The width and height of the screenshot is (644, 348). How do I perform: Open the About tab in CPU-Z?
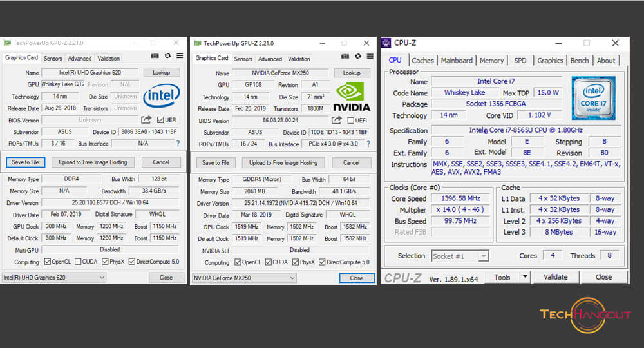click(606, 61)
